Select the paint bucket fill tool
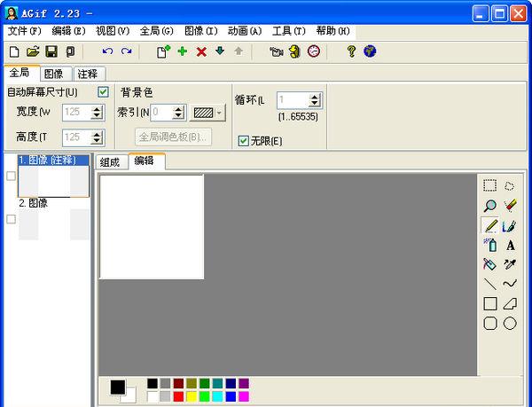Screen dimensions: 532x407 [489, 264]
